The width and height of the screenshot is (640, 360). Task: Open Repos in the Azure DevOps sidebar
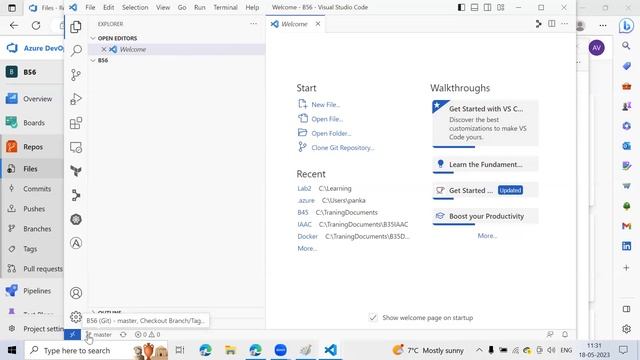coord(33,147)
